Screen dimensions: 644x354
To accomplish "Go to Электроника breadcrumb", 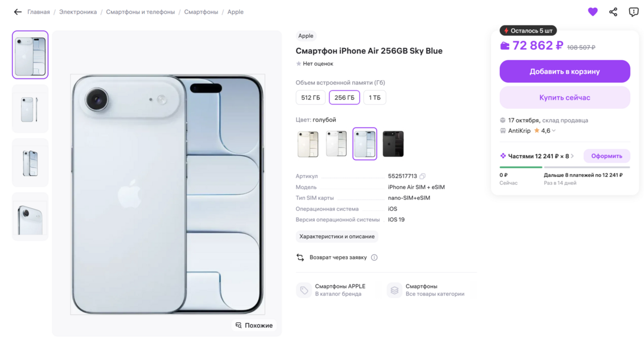I will pos(78,12).
